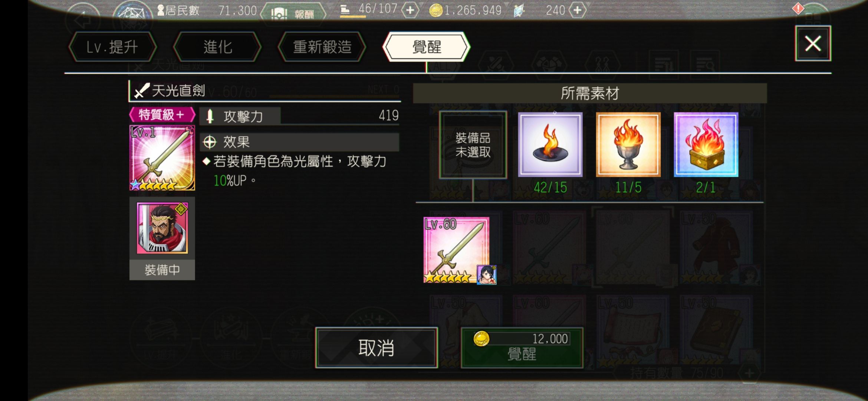
Task: Tap the 天光直劍 Lv.1 sword icon
Action: click(162, 158)
